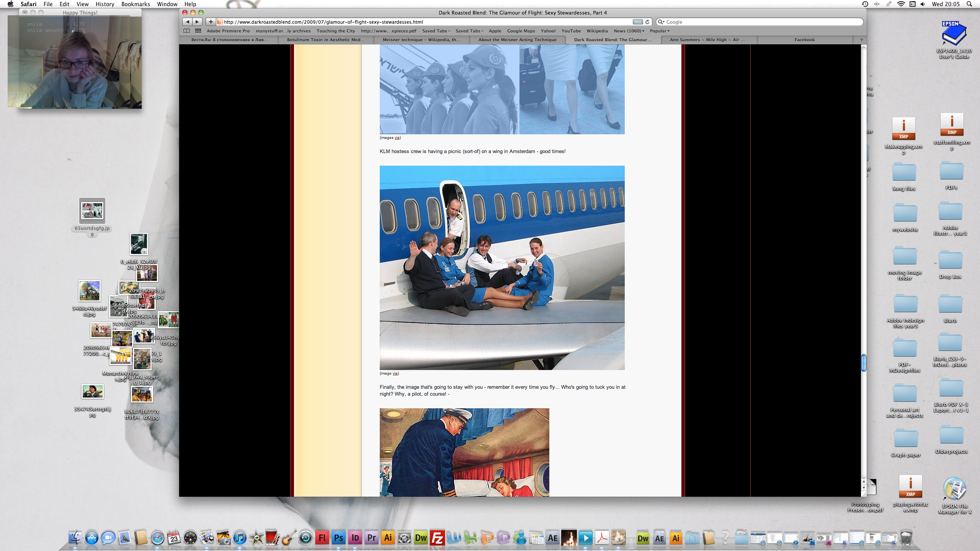This screenshot has width=980, height=551.
Task: Toggle the Wi-Fi status menu icon
Action: [x=901, y=4]
